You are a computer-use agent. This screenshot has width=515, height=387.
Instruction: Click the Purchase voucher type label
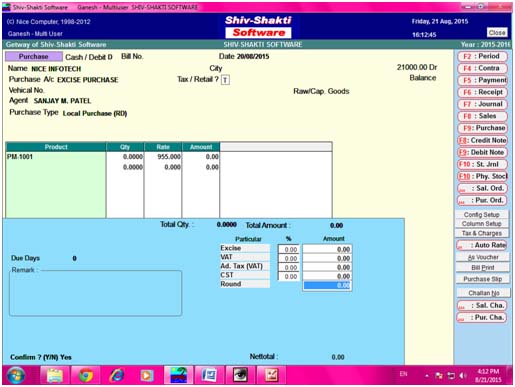point(34,57)
